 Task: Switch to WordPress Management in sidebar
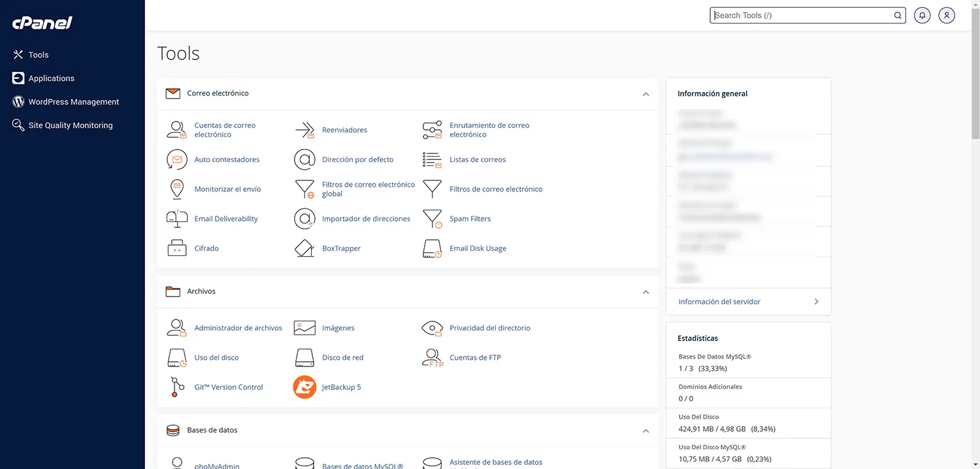click(73, 101)
